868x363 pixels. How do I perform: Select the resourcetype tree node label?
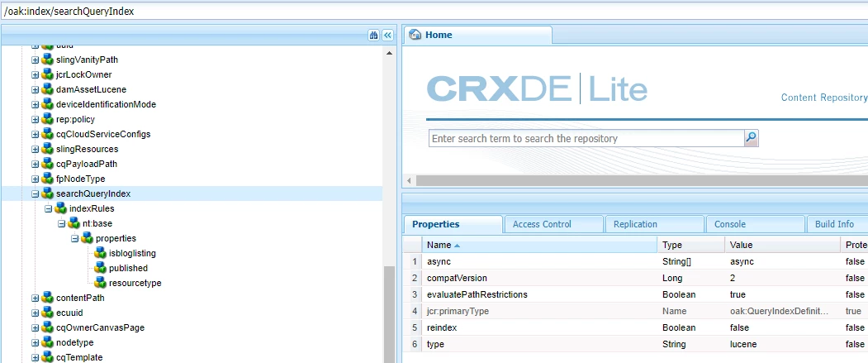135,283
